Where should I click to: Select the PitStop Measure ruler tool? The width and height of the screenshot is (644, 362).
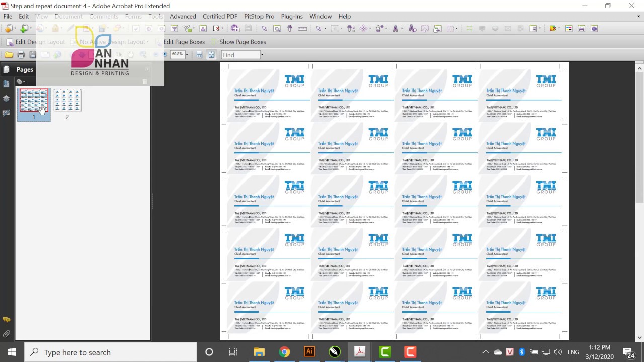point(302,29)
